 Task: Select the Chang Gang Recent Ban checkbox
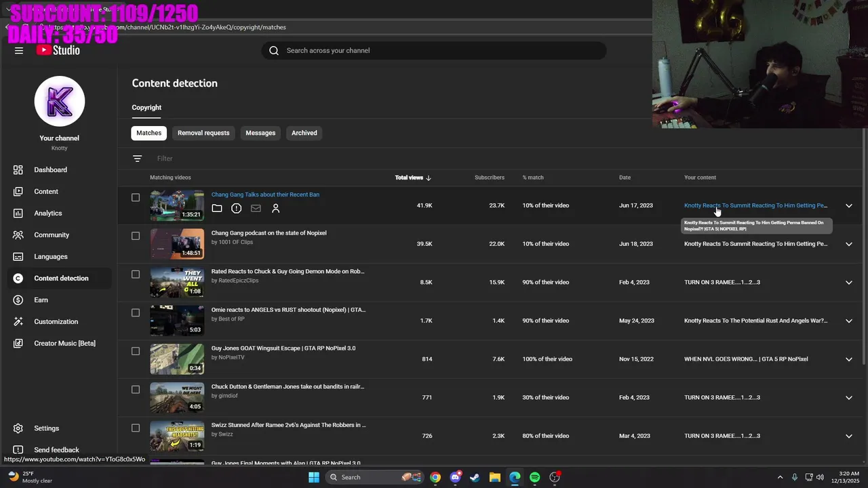(x=136, y=197)
